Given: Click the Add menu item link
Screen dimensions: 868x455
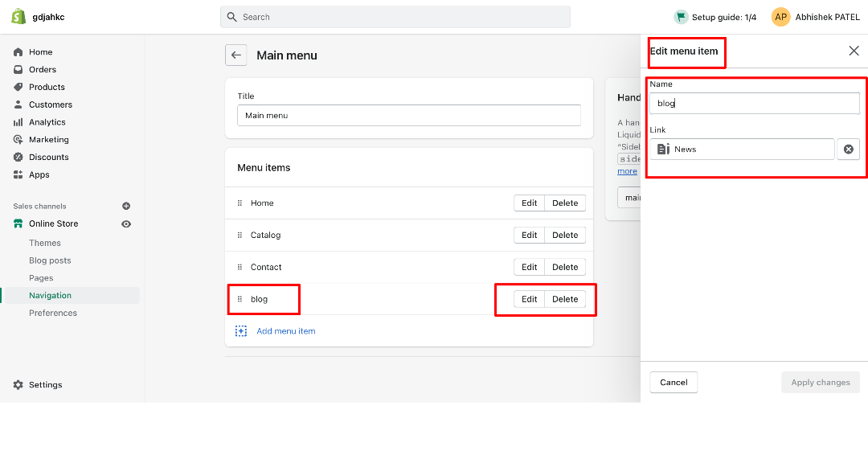Looking at the screenshot, I should (x=285, y=331).
